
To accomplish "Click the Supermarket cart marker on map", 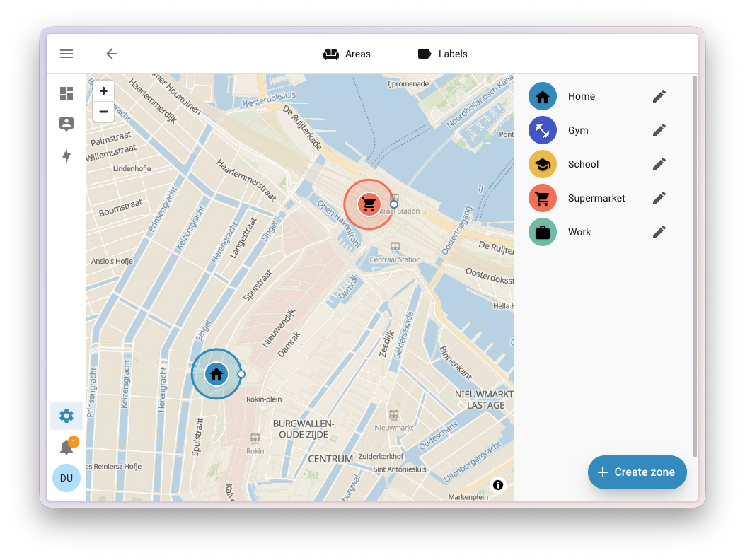I will [369, 205].
